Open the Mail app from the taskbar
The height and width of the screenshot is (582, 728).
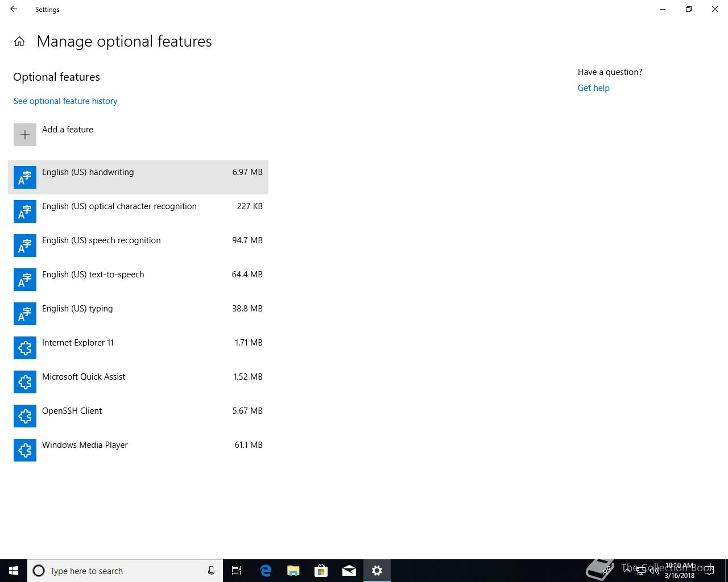click(x=349, y=571)
